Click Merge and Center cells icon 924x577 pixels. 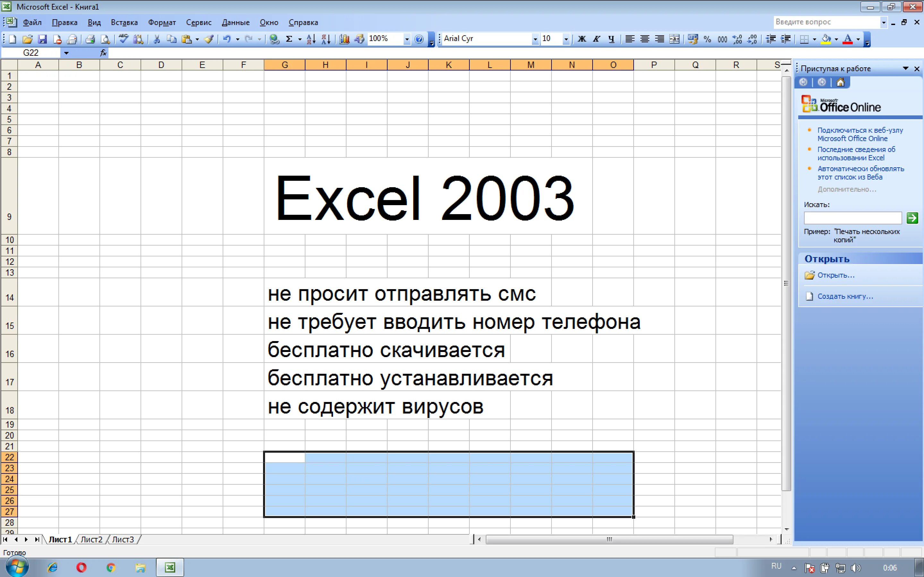coord(674,39)
